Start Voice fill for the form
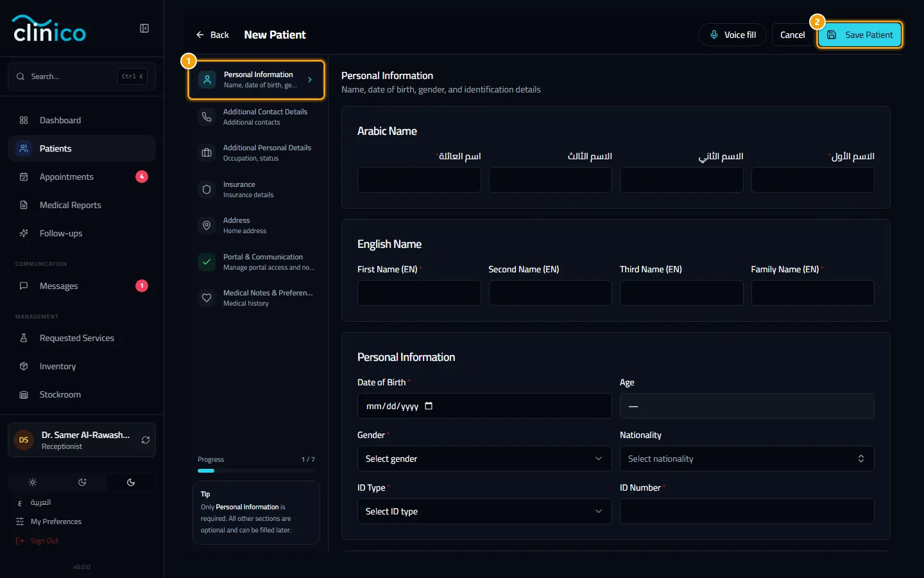This screenshot has height=578, width=924. (732, 35)
